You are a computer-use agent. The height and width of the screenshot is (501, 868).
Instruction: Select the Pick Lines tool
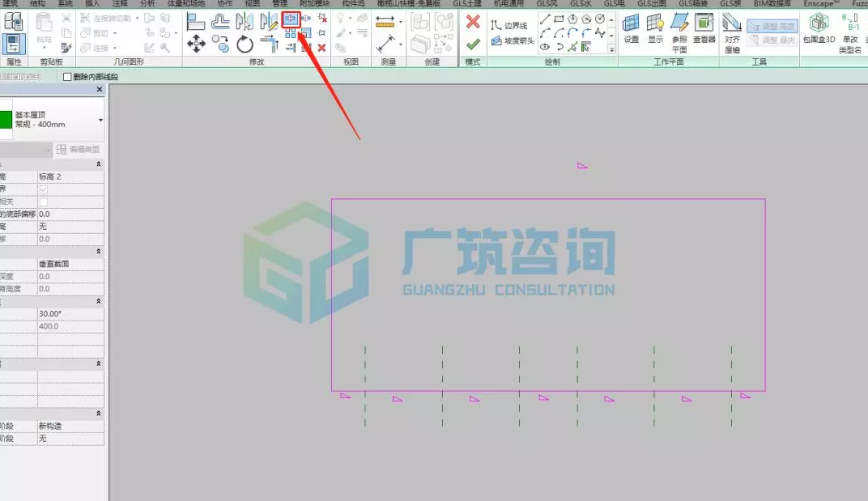(x=573, y=47)
